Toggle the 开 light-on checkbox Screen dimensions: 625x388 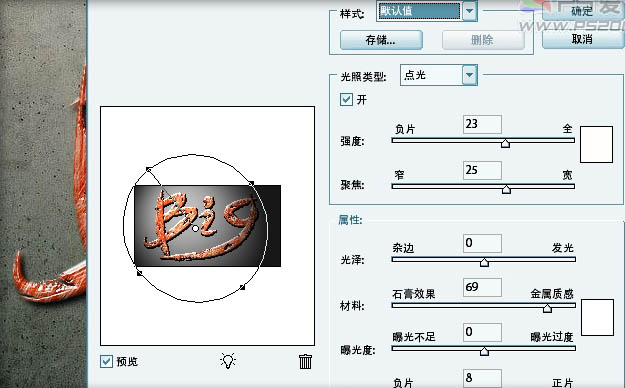point(346,99)
